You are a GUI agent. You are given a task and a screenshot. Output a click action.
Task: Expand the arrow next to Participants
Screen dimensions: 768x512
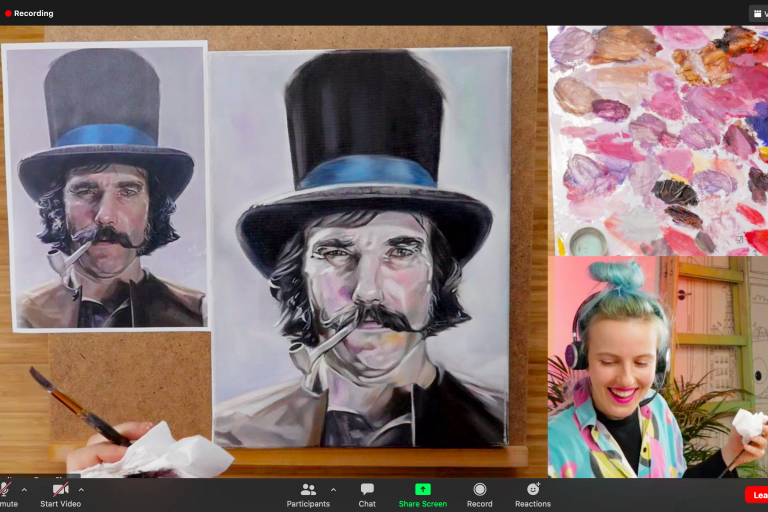[334, 489]
